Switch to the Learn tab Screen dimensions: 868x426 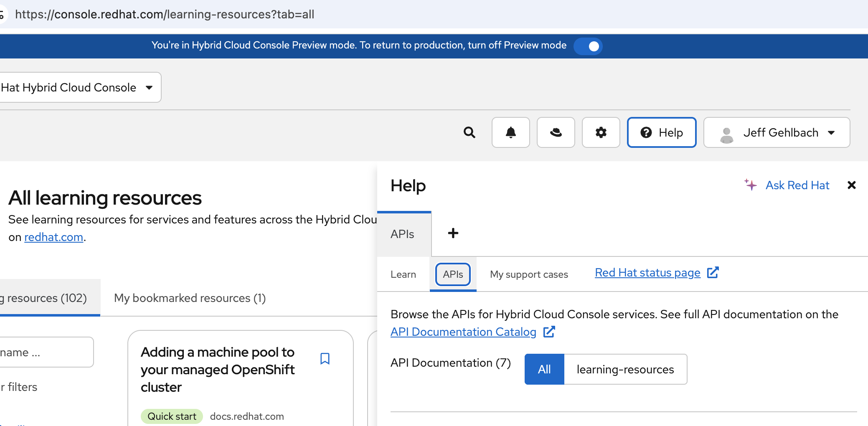[x=403, y=274]
